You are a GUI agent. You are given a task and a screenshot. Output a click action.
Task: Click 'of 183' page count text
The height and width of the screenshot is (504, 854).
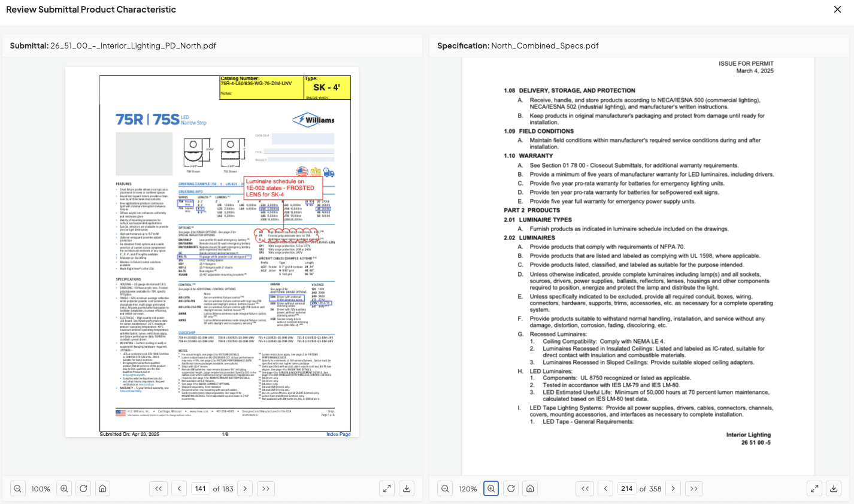223,489
